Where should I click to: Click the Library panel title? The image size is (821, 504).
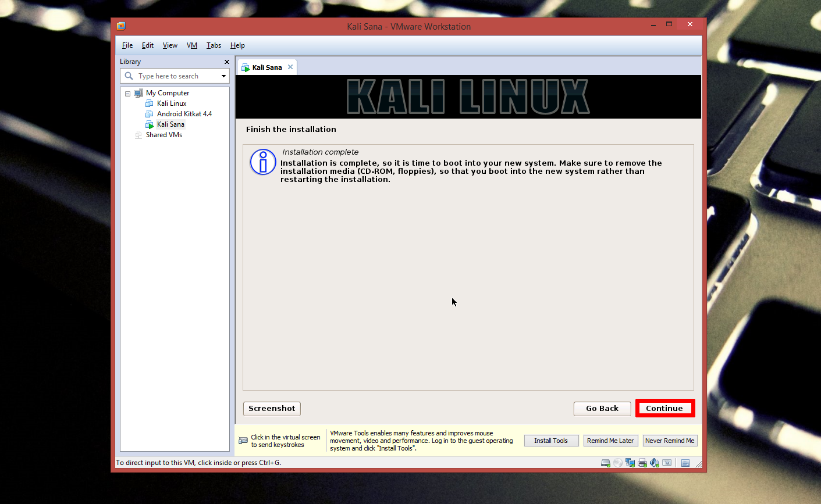click(130, 62)
